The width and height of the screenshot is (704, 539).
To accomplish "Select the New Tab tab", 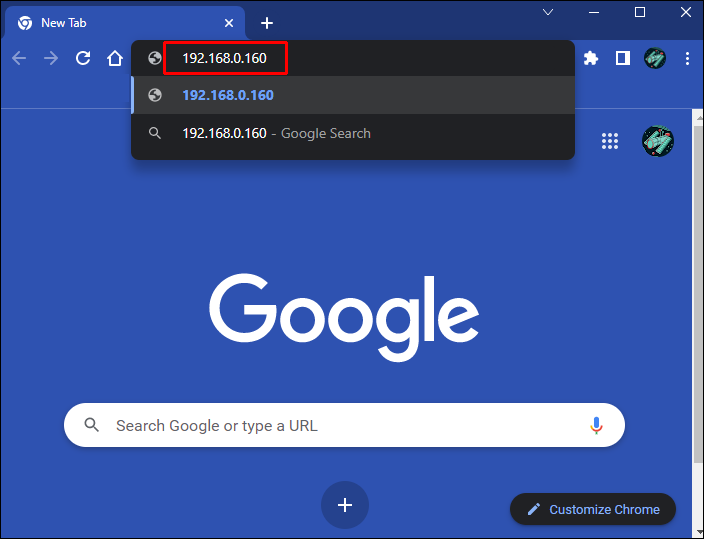I will (125, 23).
